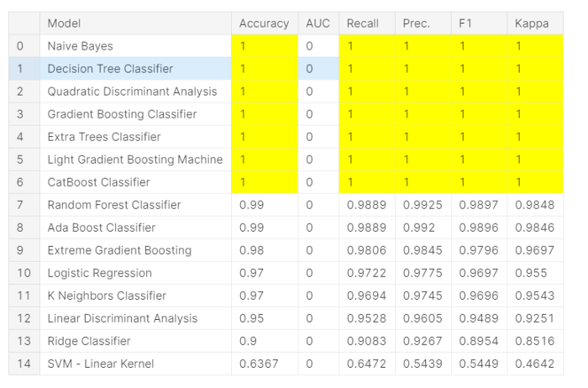Click the Decision Tree Classifier model name
This screenshot has width=588, height=388.
pyautogui.click(x=110, y=69)
